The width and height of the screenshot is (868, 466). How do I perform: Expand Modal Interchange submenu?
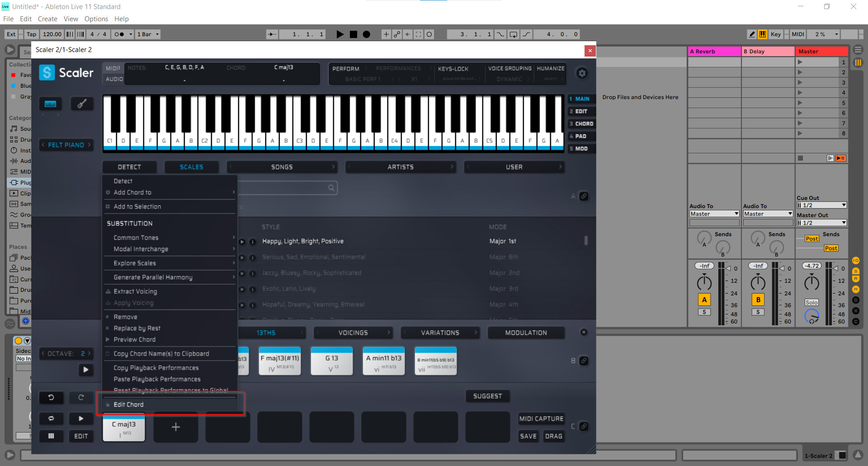[170, 249]
